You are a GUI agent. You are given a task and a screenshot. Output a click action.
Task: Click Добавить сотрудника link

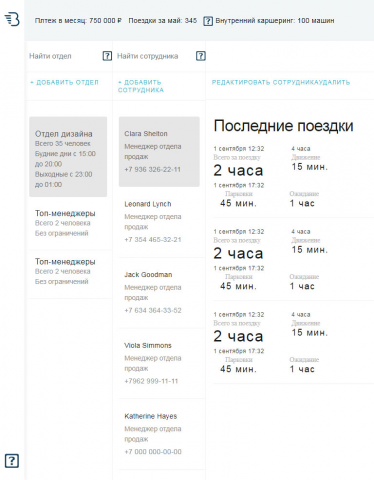[141, 86]
